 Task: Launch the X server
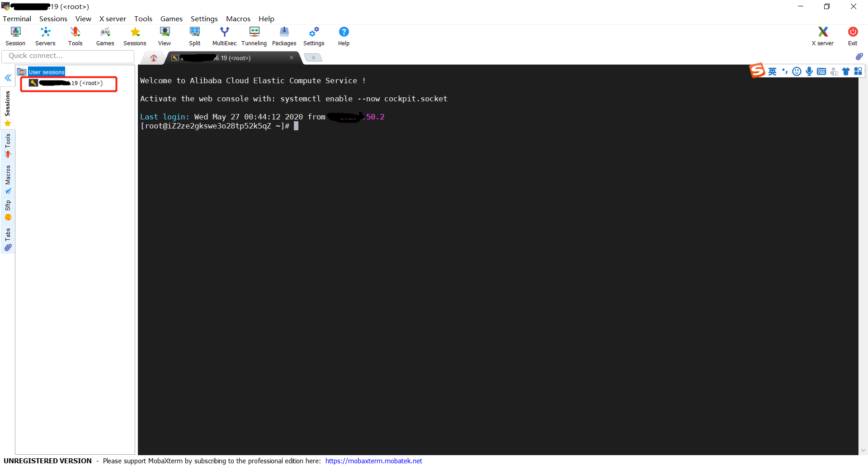(822, 36)
